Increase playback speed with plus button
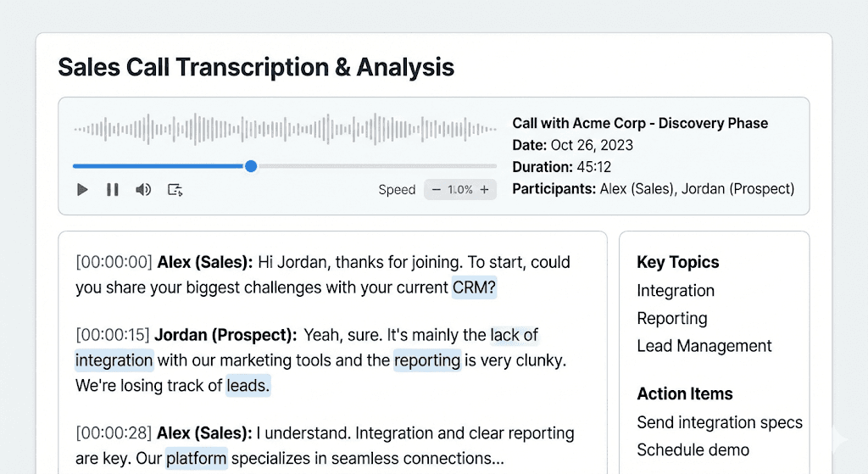This screenshot has height=474, width=868. click(484, 190)
